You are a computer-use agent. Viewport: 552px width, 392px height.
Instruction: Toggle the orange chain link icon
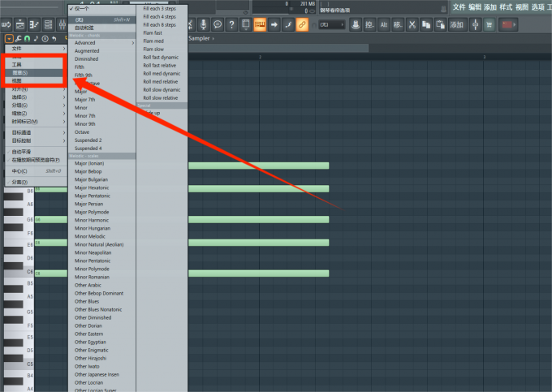(x=302, y=24)
